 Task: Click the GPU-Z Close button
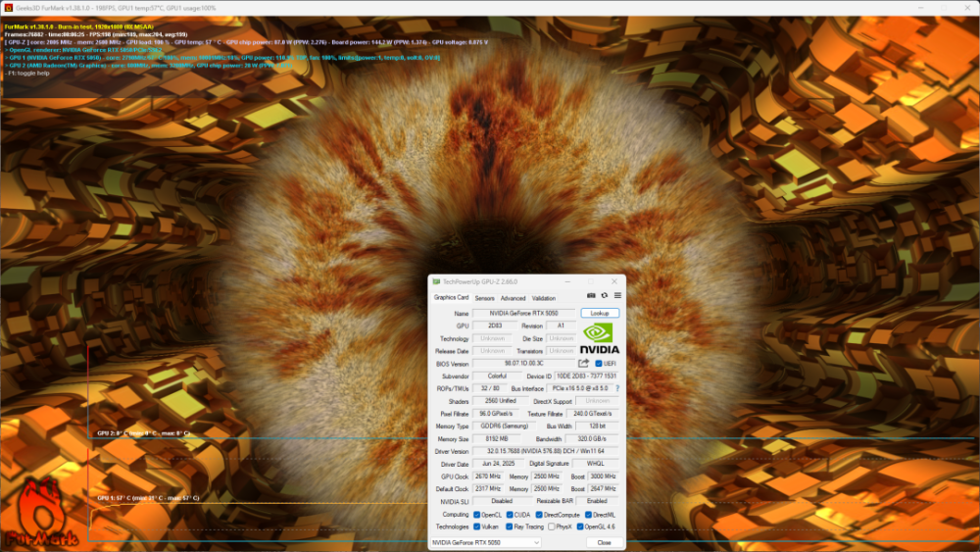604,542
